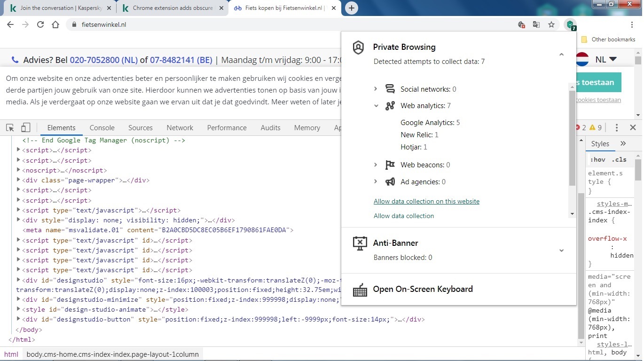Open the Network tab in DevTools
The image size is (644, 361).
(x=180, y=128)
